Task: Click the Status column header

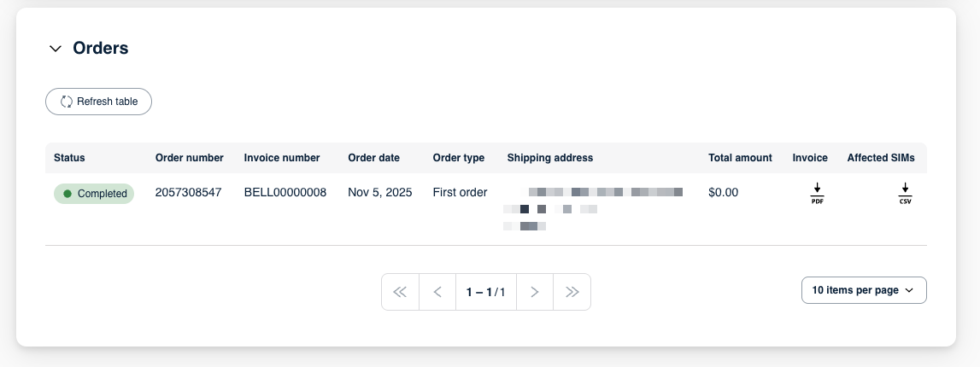Action: pyautogui.click(x=69, y=158)
